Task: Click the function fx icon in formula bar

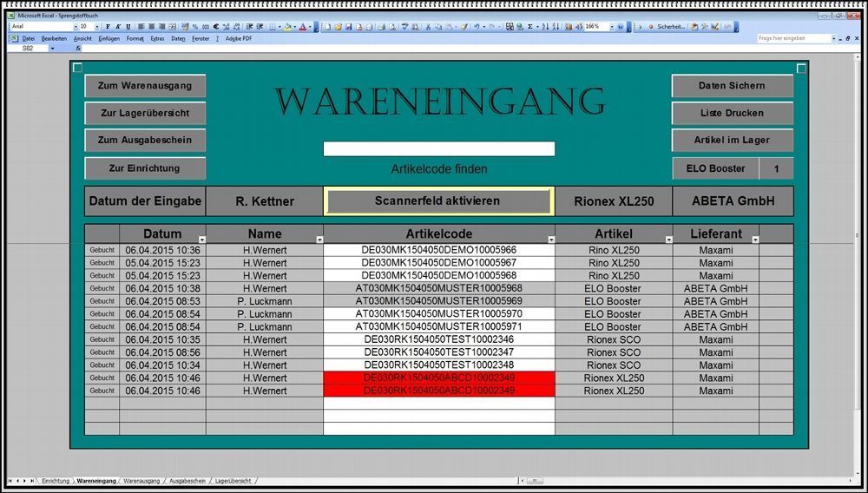Action: point(78,49)
